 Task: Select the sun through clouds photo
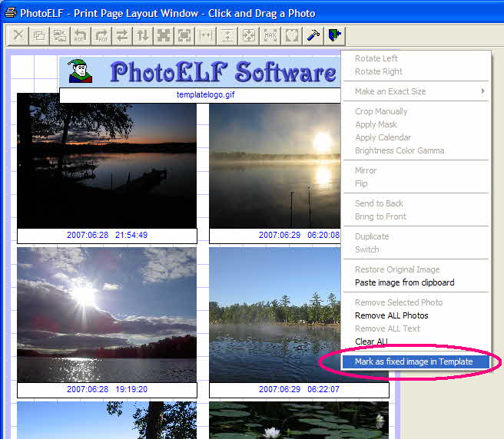coord(107,315)
